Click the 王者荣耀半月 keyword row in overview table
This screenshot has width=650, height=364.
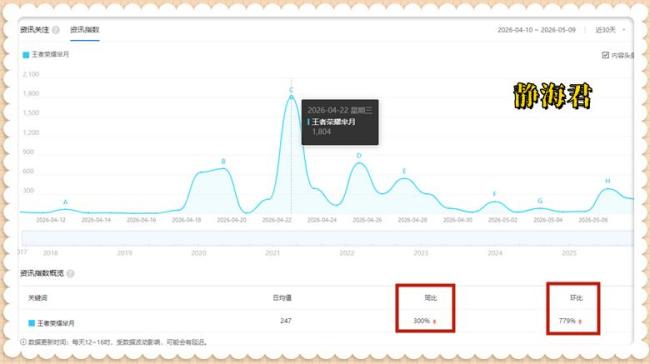(x=327, y=322)
